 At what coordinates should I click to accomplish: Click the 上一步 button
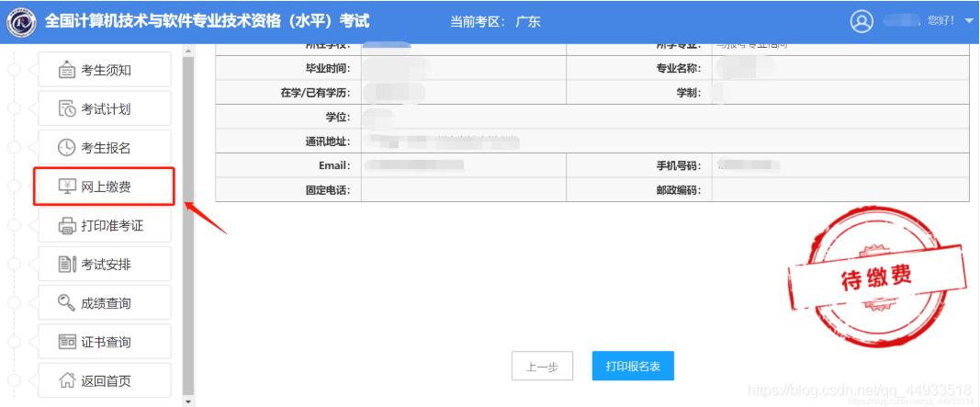pyautogui.click(x=542, y=367)
